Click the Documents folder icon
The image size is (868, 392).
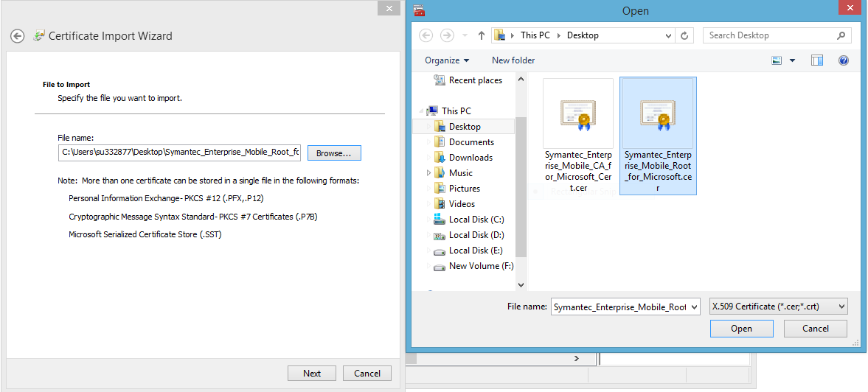pyautogui.click(x=440, y=142)
